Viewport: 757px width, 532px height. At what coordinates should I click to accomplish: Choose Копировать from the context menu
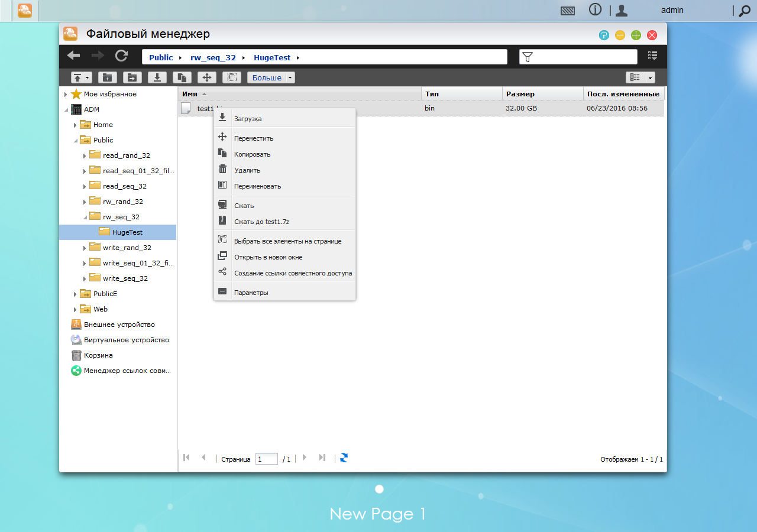[284, 154]
